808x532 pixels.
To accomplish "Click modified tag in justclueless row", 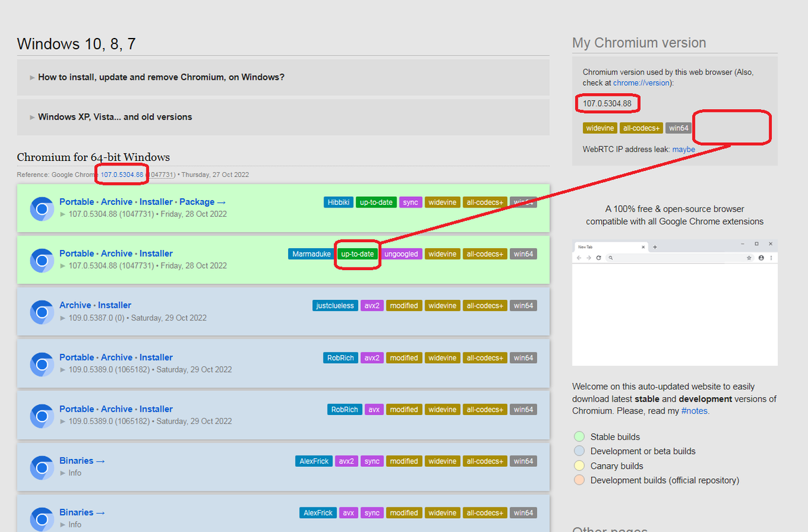I will pyautogui.click(x=404, y=306).
